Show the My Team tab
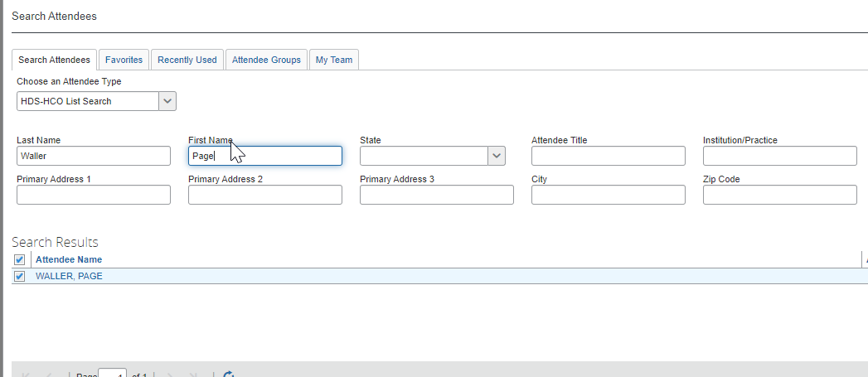Viewport: 868px width, 377px height. point(333,60)
